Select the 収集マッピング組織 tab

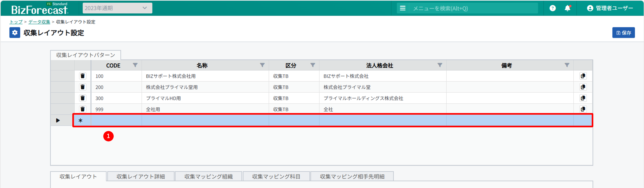[208, 176]
